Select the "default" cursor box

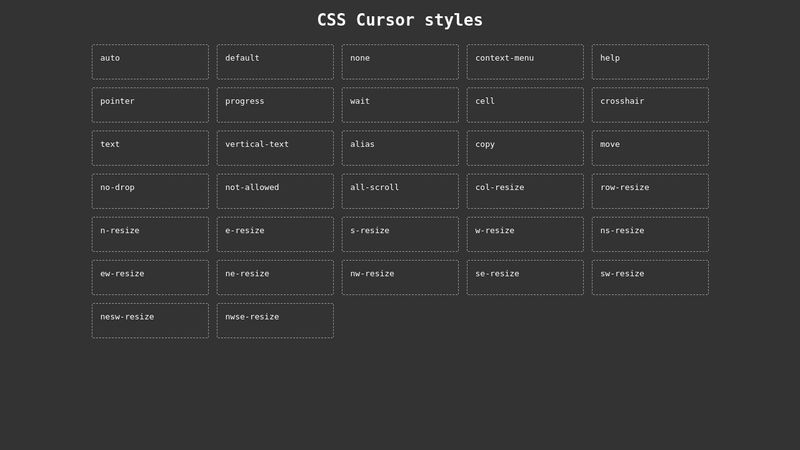[x=275, y=62]
